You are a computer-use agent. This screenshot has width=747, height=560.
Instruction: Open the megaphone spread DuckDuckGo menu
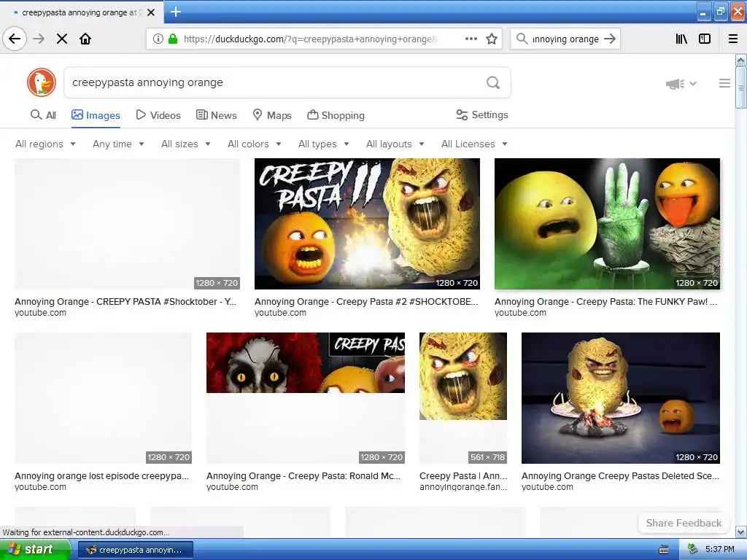click(681, 84)
